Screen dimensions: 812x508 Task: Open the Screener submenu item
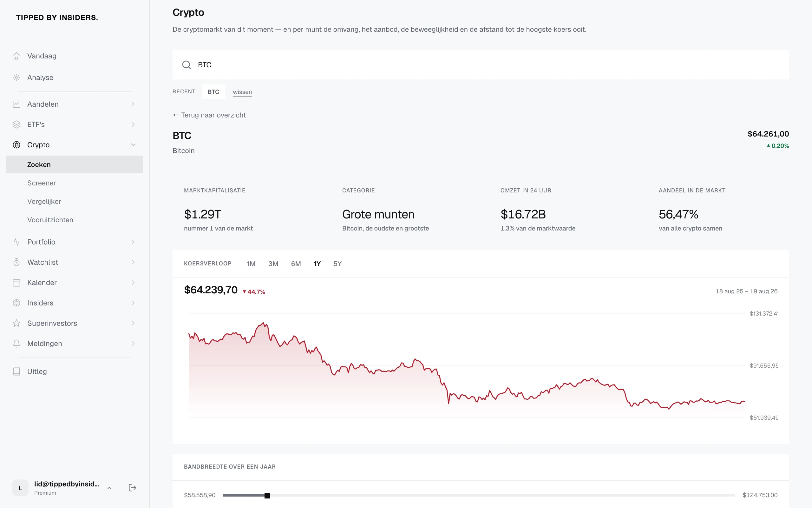coord(75,183)
